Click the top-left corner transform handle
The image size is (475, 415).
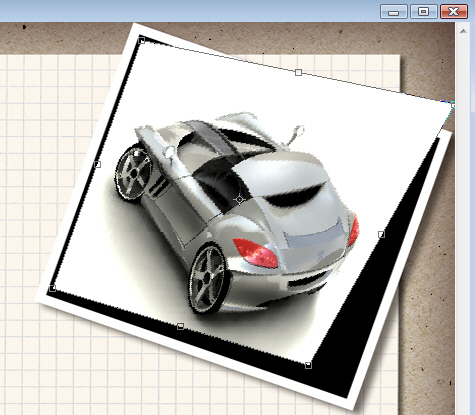[x=142, y=41]
